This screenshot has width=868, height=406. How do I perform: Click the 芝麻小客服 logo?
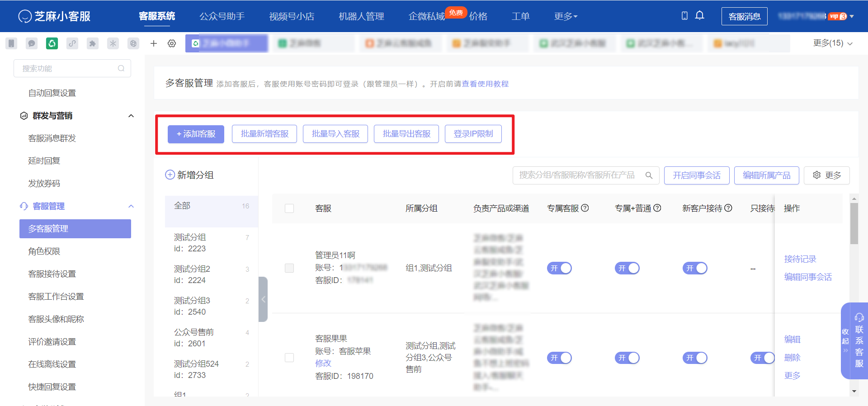click(54, 16)
